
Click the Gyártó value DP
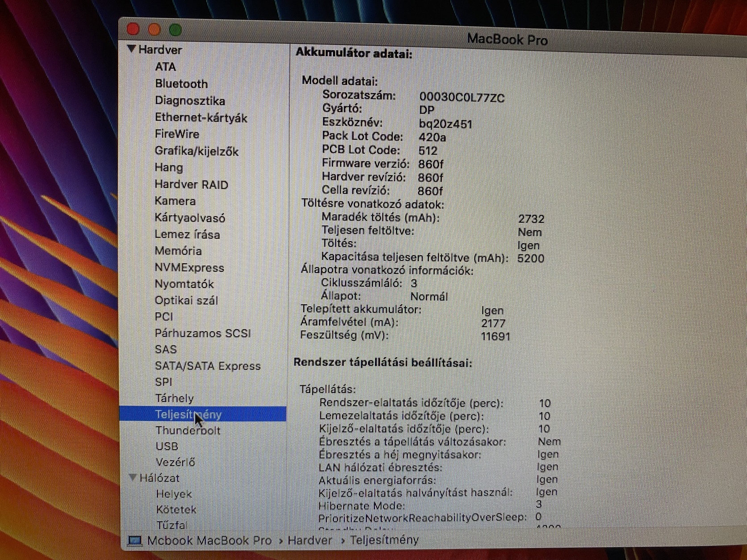427,110
